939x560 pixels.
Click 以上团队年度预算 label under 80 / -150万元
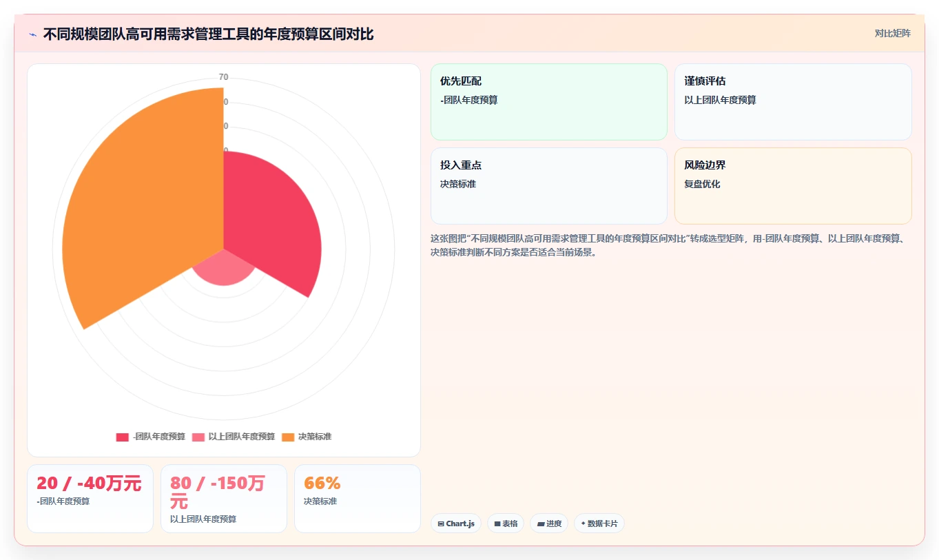(x=203, y=519)
